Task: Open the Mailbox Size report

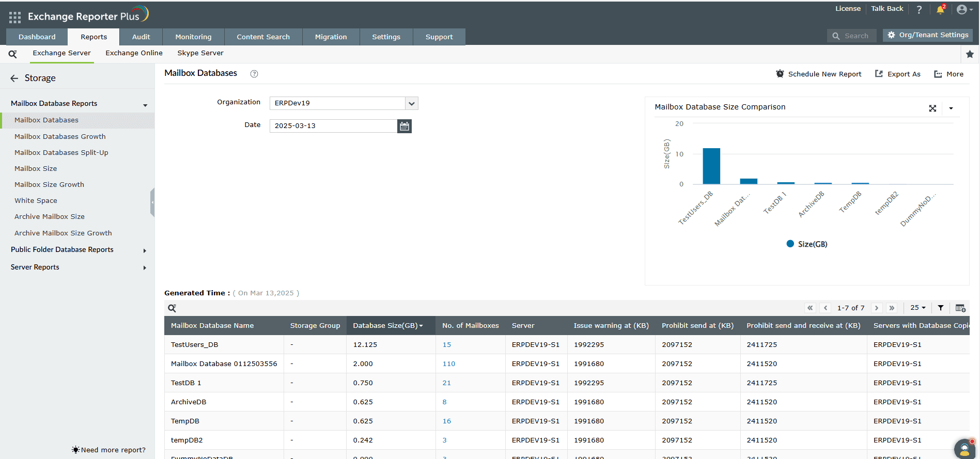Action: coord(36,169)
